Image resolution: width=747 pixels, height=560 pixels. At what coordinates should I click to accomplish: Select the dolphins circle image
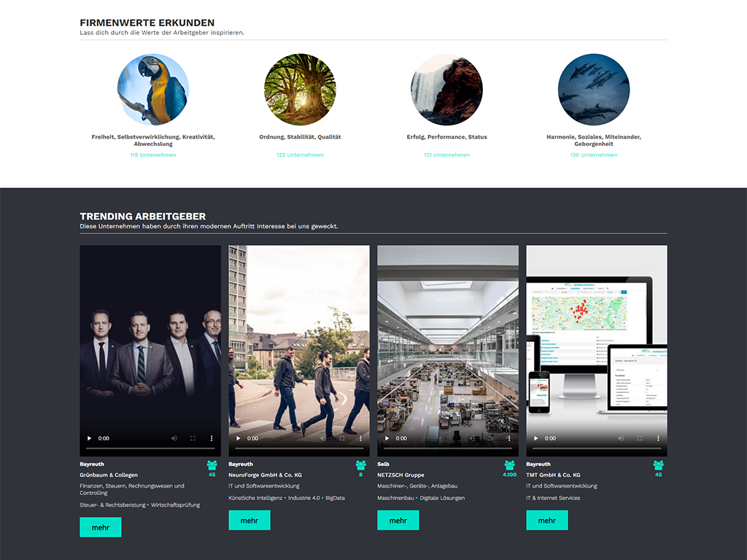593,90
